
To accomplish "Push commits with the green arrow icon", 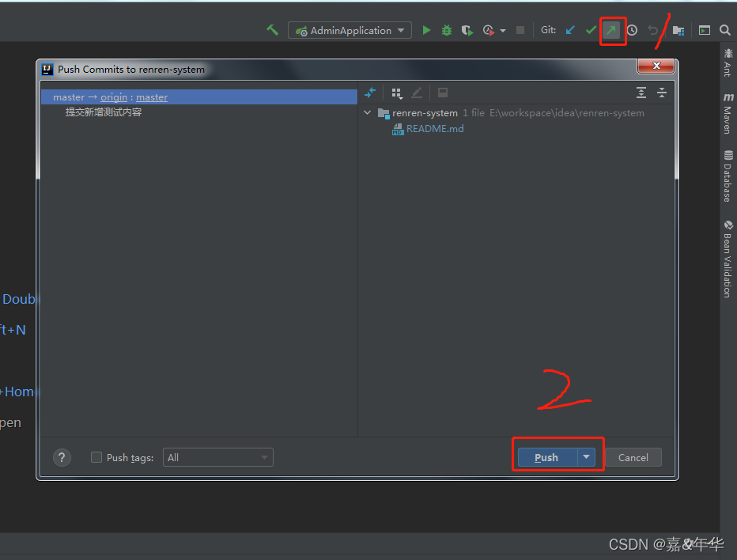I will (x=611, y=31).
